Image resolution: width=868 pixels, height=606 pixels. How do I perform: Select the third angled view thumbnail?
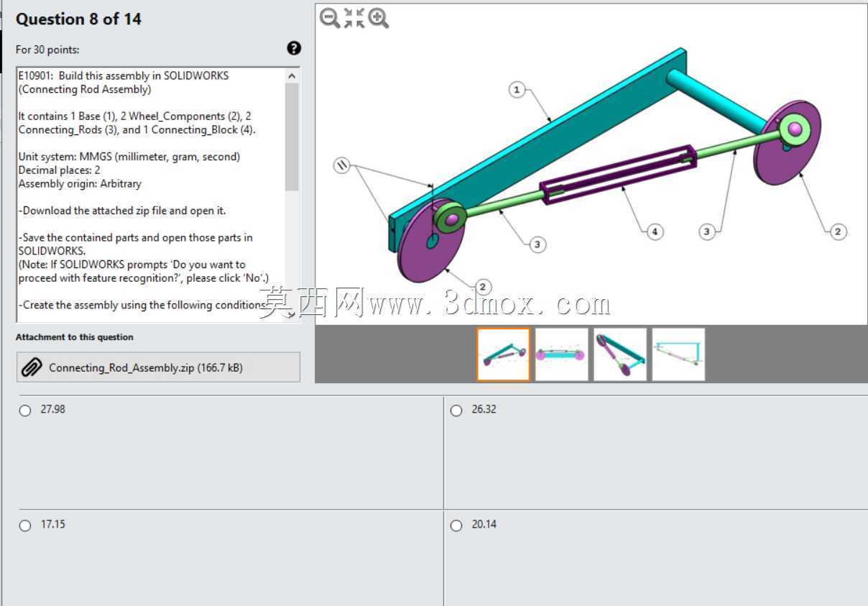620,354
